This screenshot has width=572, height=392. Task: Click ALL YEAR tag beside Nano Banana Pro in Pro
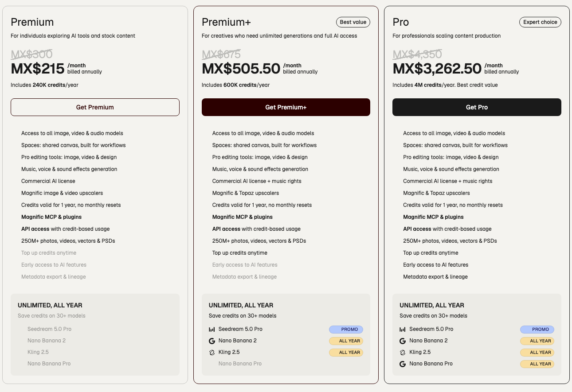pyautogui.click(x=537, y=364)
